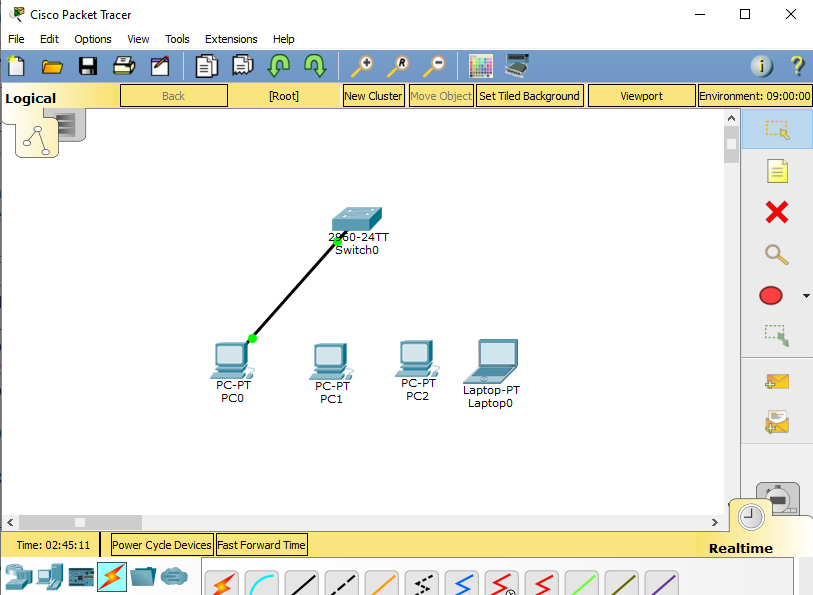Select the Laptop0 device on the canvas

coord(490,361)
